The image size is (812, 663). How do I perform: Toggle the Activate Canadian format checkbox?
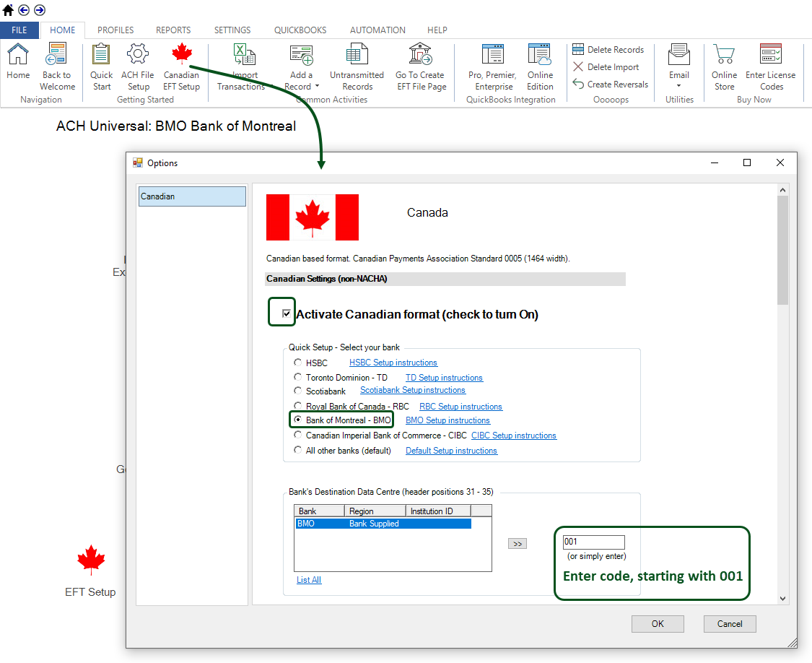coord(287,314)
